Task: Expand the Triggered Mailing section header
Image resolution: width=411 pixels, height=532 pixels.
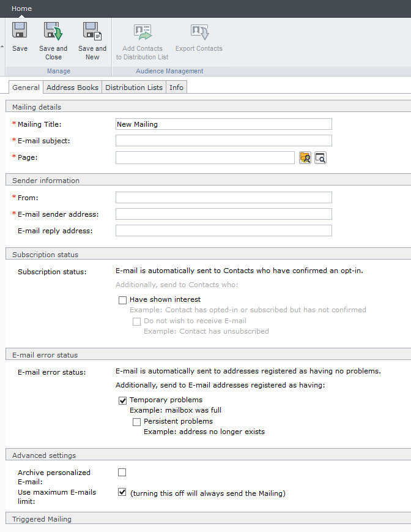Action: pyautogui.click(x=208, y=519)
